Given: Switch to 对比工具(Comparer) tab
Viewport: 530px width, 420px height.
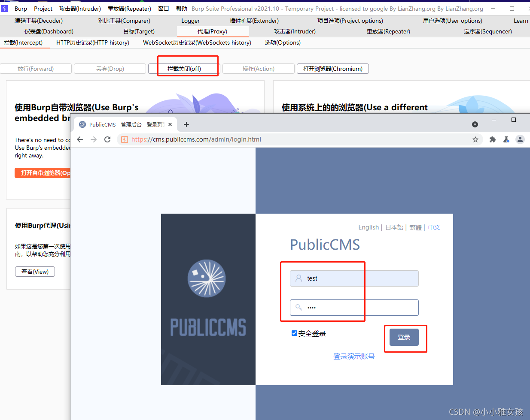Looking at the screenshot, I should 124,21.
